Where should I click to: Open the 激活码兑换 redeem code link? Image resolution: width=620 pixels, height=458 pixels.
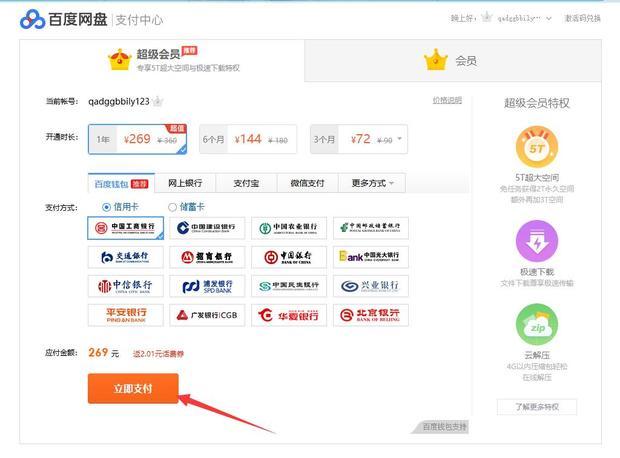(582, 18)
